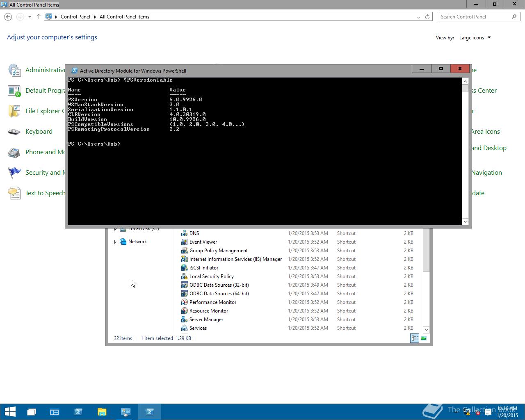525x420 pixels.
Task: Click All Control Panel Items breadcrumb
Action: [124, 17]
